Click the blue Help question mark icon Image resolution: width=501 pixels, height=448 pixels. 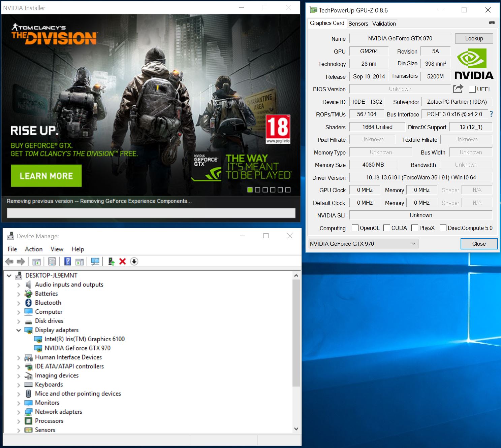point(68,262)
